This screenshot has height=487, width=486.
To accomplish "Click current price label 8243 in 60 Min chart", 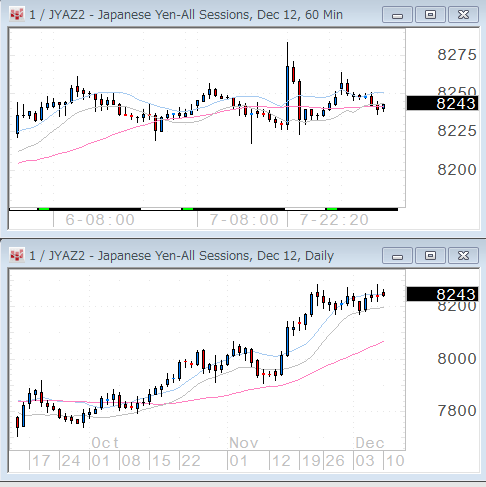I will pyautogui.click(x=442, y=103).
